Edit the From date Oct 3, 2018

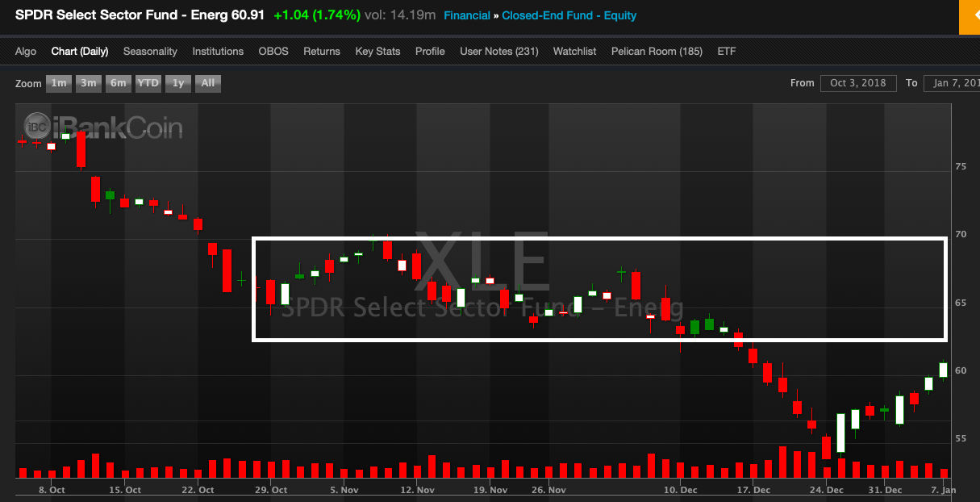coord(857,83)
